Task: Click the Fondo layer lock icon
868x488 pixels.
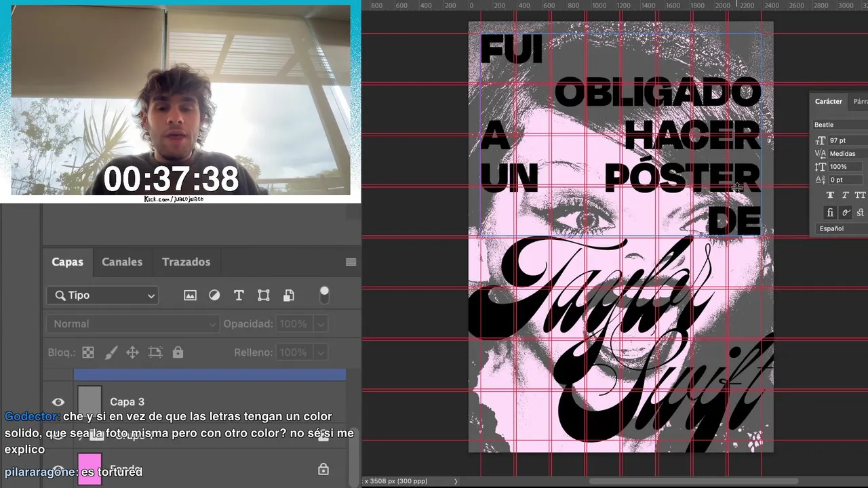Action: click(323, 469)
